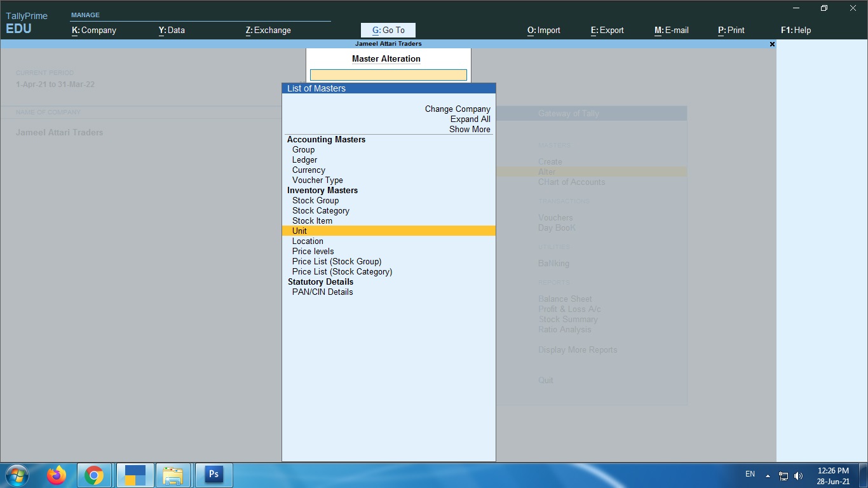
Task: Click Quit in Gateway of Tally
Action: (x=546, y=380)
